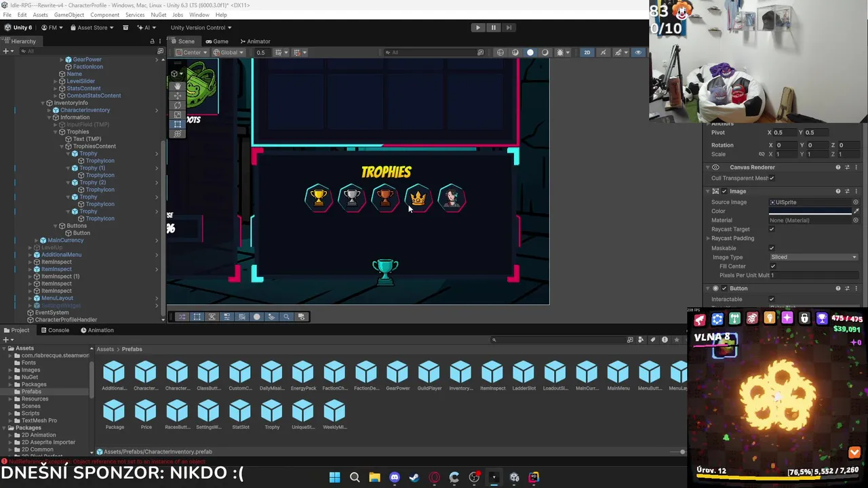The height and width of the screenshot is (488, 868).
Task: Open the File menu
Action: [x=7, y=15]
